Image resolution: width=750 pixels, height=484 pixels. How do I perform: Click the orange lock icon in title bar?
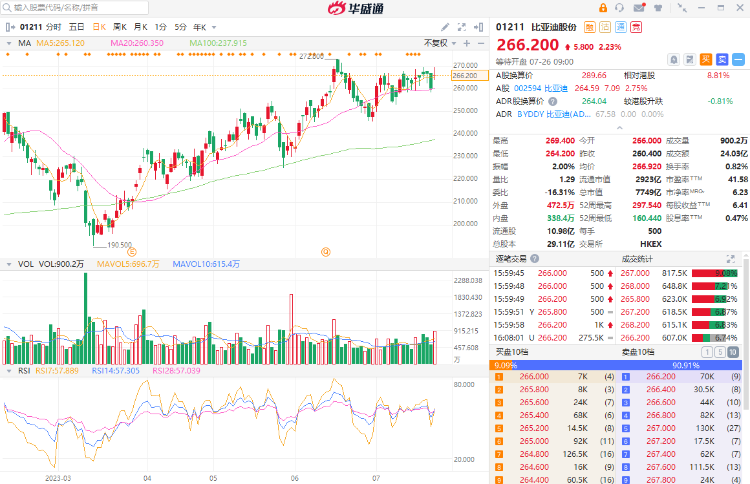[603, 8]
